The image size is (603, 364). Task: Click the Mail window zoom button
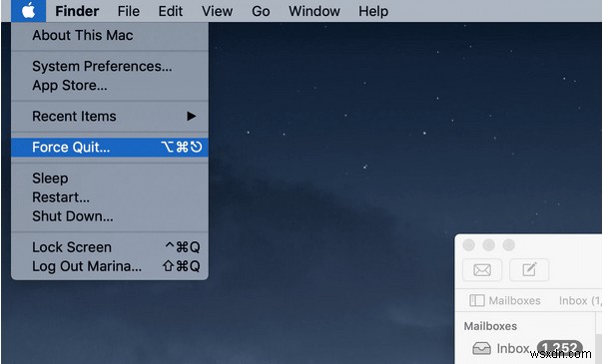pyautogui.click(x=509, y=245)
